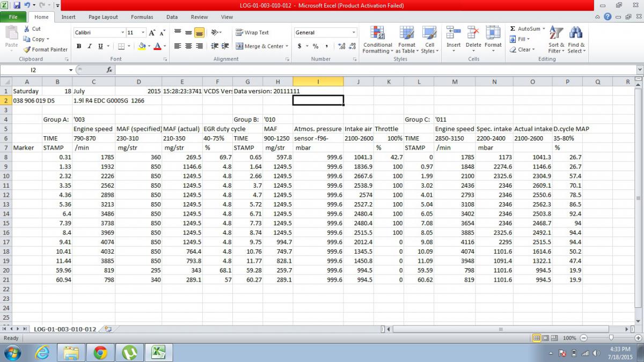Click the Merge & Center button
644x362 pixels.
pos(260,46)
